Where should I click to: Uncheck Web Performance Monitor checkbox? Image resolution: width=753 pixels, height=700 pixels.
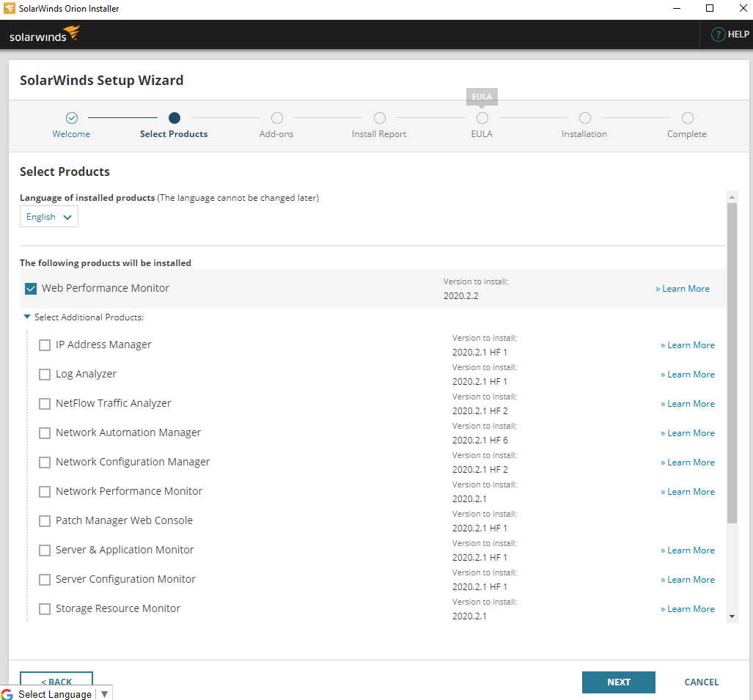[x=31, y=289]
